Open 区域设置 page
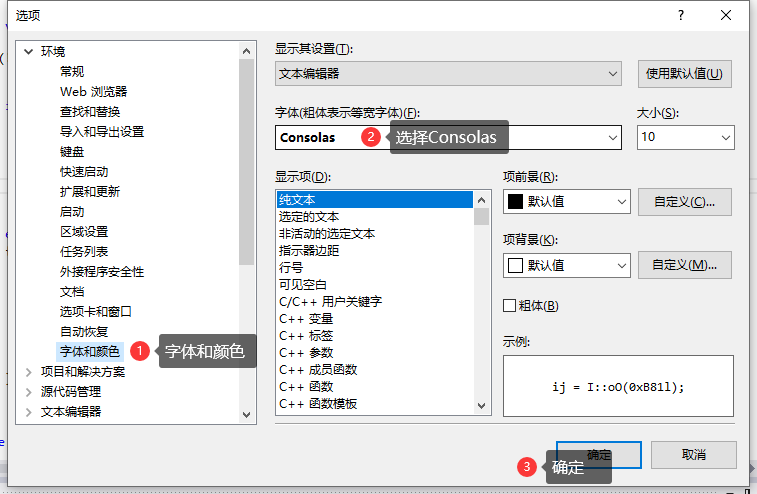 click(84, 232)
